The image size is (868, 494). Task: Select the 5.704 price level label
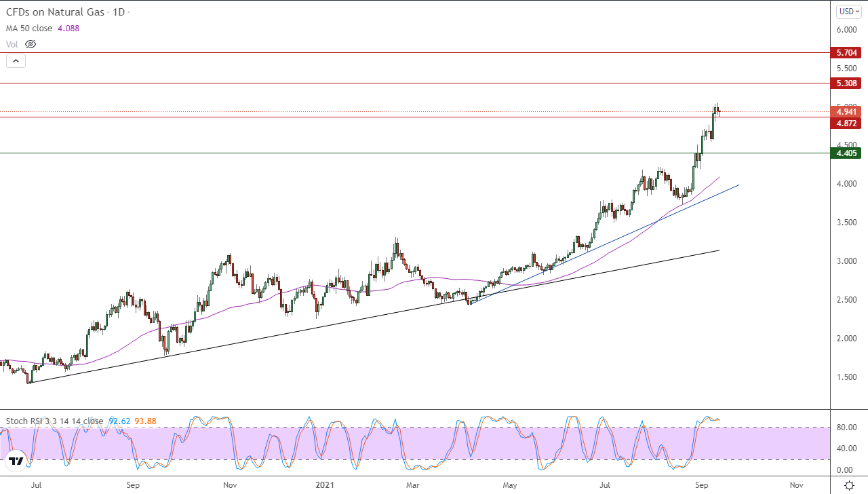pos(848,52)
